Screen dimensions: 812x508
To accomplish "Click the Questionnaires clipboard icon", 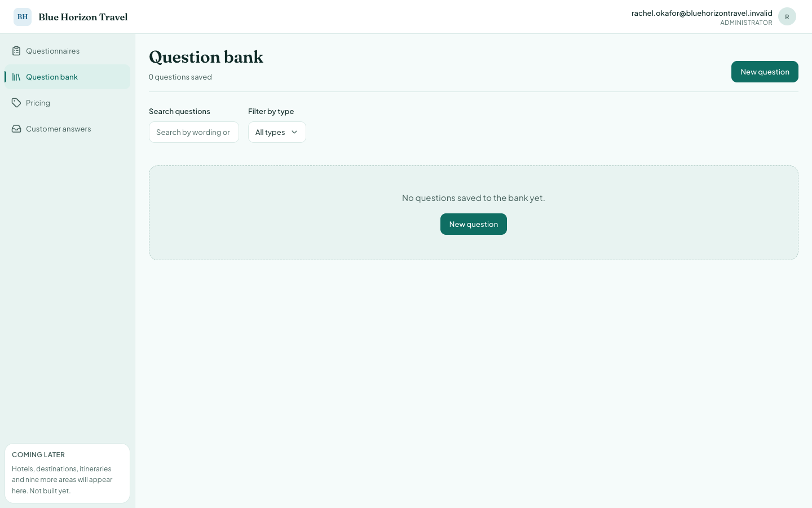I will [x=16, y=51].
